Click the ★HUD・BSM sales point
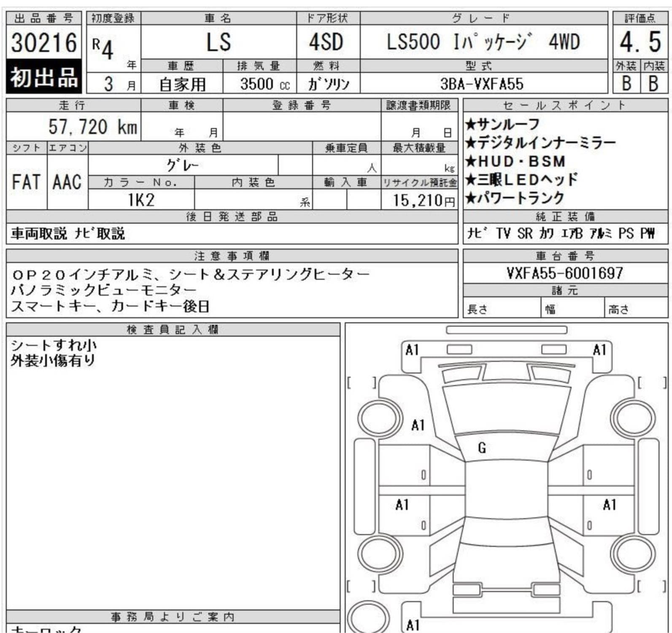The image size is (672, 633). [x=515, y=161]
